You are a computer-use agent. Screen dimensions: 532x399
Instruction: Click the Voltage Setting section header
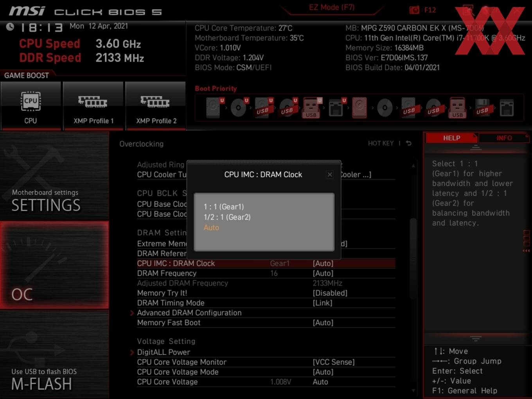[x=166, y=341]
